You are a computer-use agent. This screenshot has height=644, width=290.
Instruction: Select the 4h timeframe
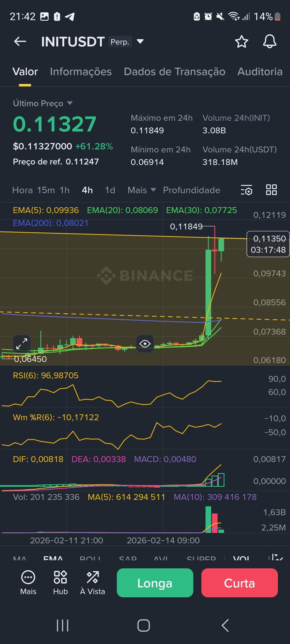point(87,190)
